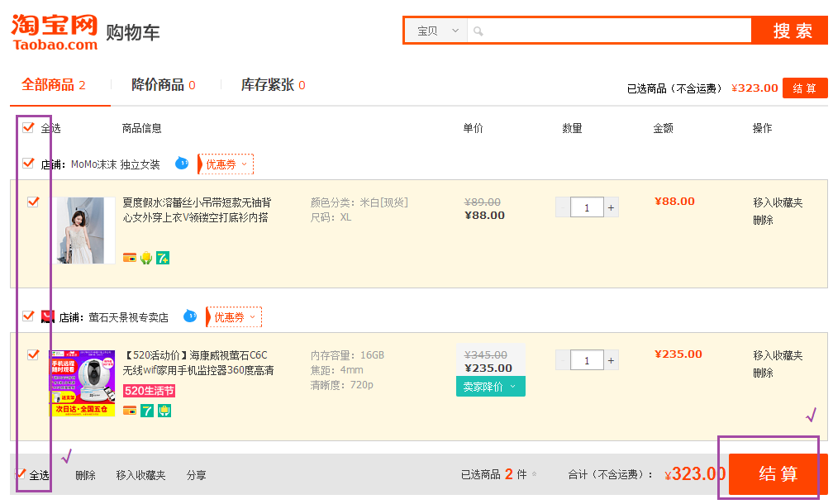The height and width of the screenshot is (504, 833).
Task: Decrease quantity of camera item
Action: tap(563, 360)
